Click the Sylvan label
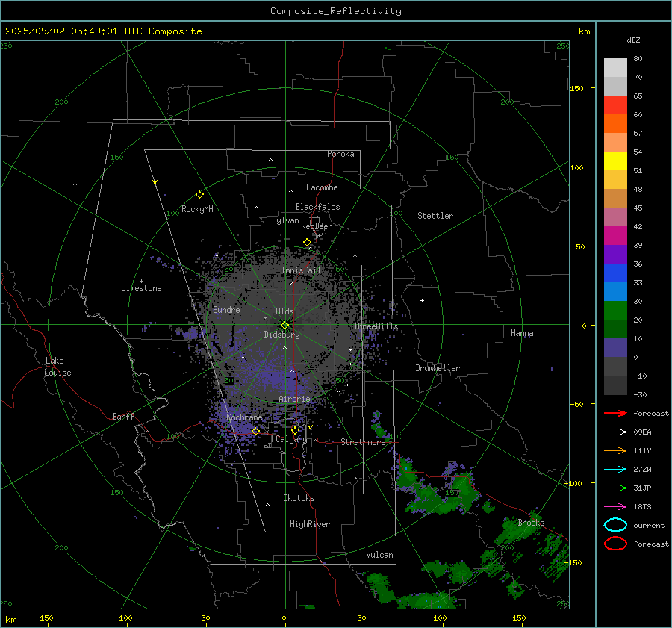This screenshot has height=628, width=672. pos(285,220)
